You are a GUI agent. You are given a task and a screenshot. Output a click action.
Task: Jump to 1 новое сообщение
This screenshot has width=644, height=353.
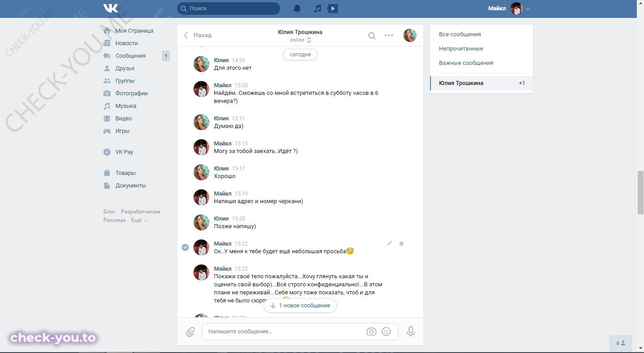(300, 306)
